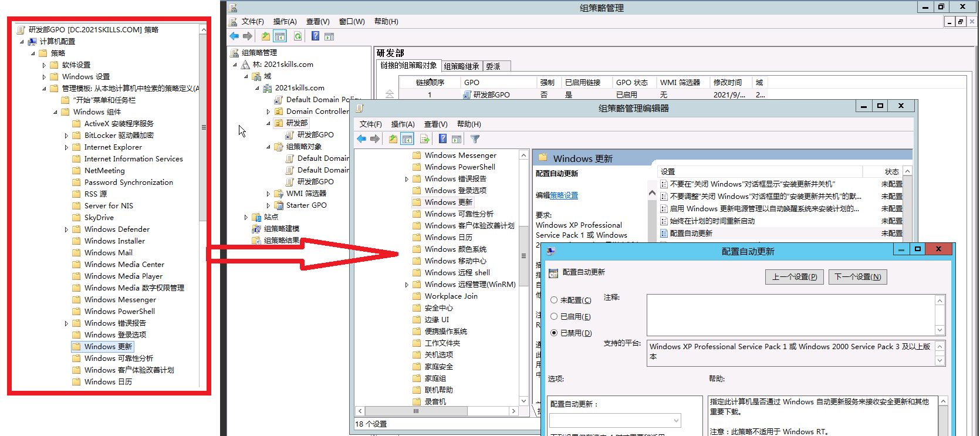Viewport: 980px width, 436px height.
Task: Click Refresh icon in 组策略管理 toolbar
Action: click(x=298, y=36)
